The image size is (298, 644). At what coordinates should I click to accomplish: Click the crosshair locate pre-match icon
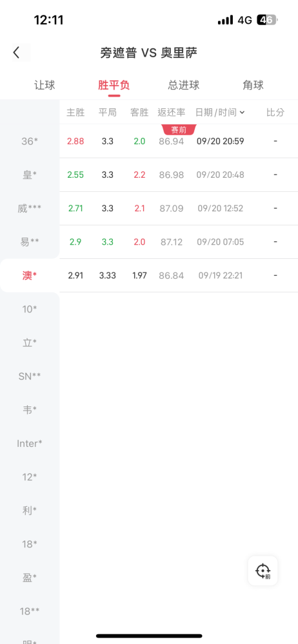coord(263,571)
